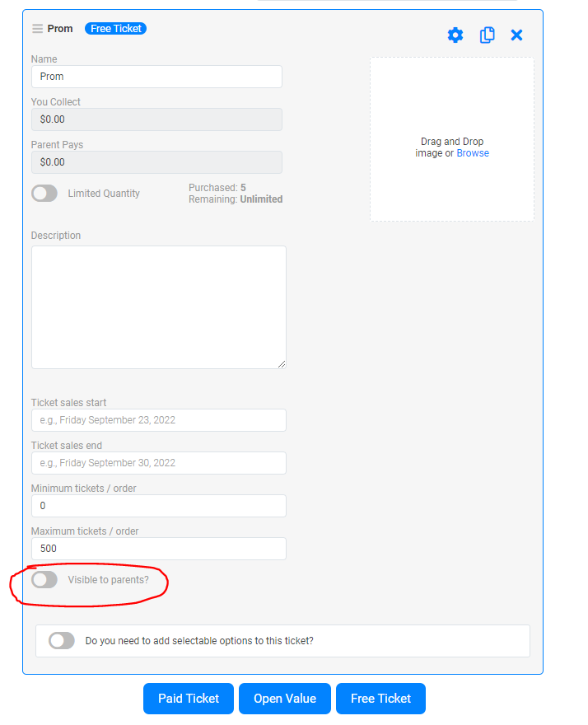The height and width of the screenshot is (725, 588).
Task: Open the Ticket sales end date field
Action: click(158, 463)
